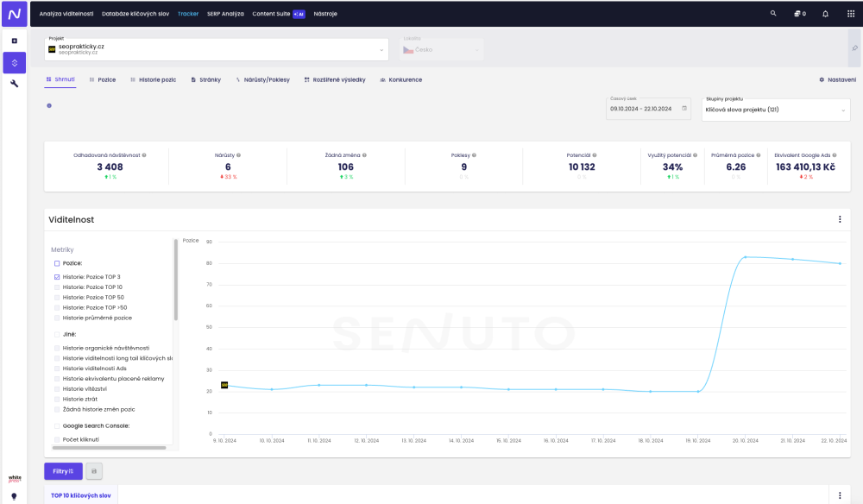Toggle Google Search Console: group checkbox
The height and width of the screenshot is (504, 863).
(x=57, y=425)
